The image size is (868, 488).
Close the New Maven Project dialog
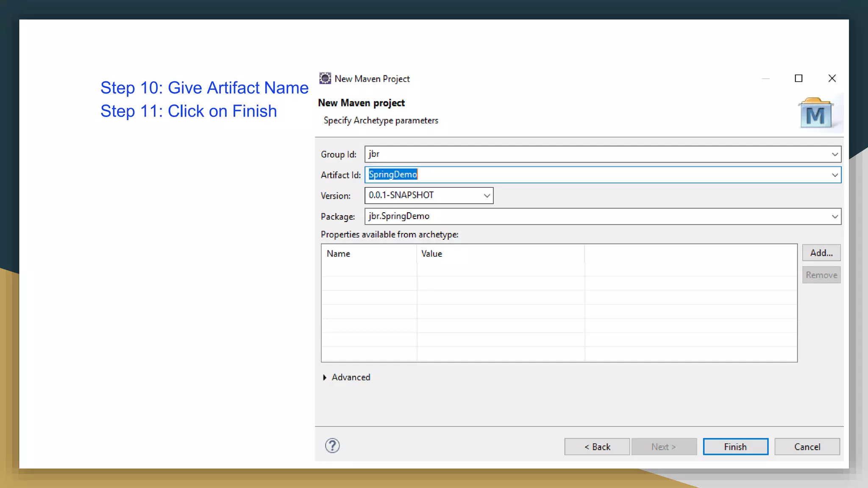832,78
